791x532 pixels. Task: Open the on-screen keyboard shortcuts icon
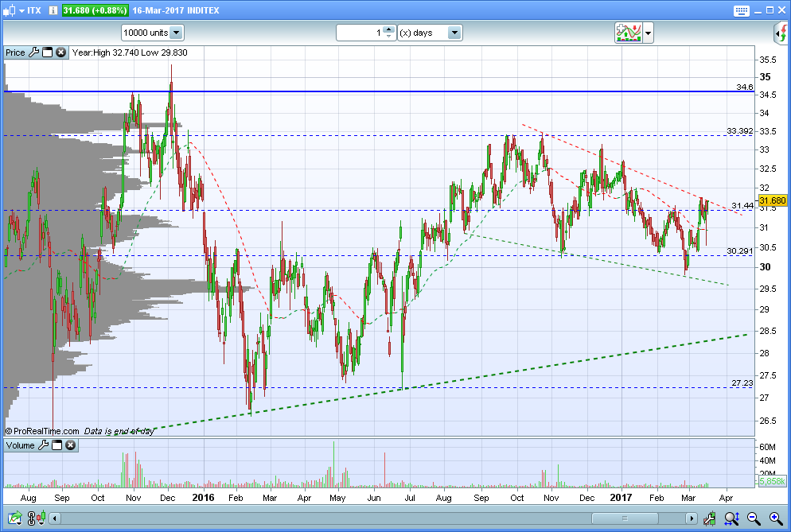click(x=741, y=10)
